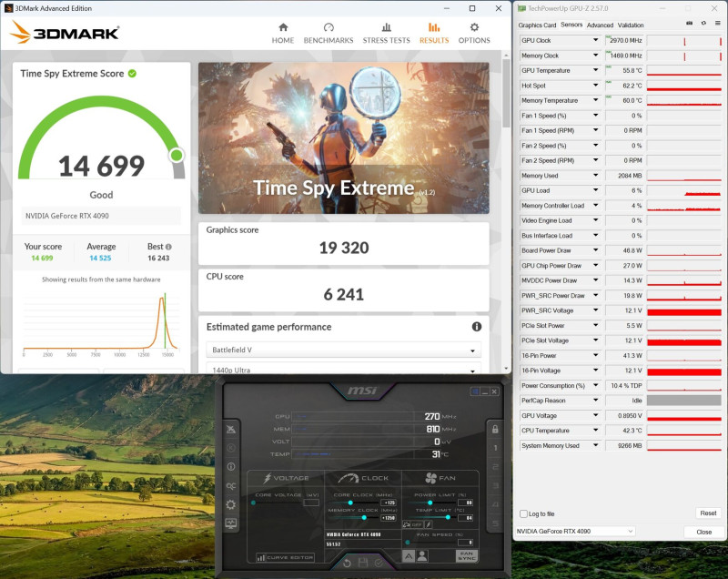728x579 pixels.
Task: Click Afterburner Core Clock value field +125
Action: [389, 503]
